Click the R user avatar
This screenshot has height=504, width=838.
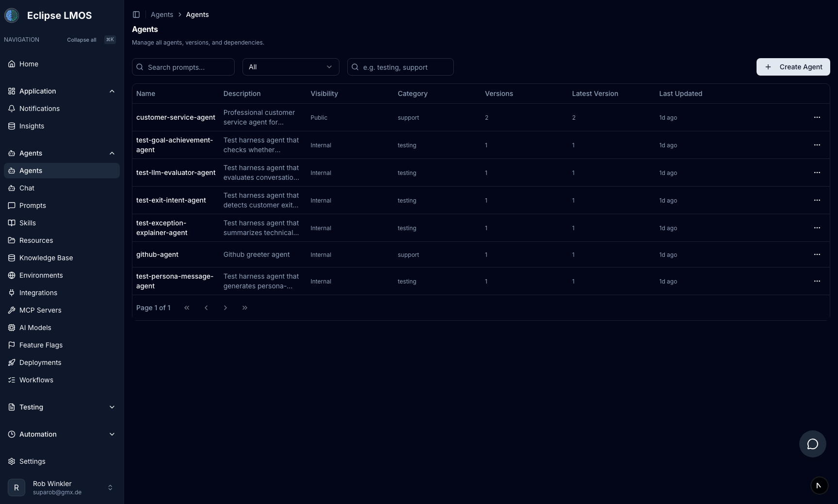(x=16, y=488)
